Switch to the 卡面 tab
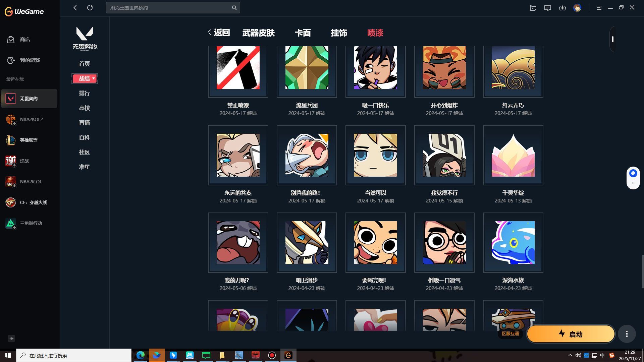This screenshot has height=362, width=644. (302, 33)
